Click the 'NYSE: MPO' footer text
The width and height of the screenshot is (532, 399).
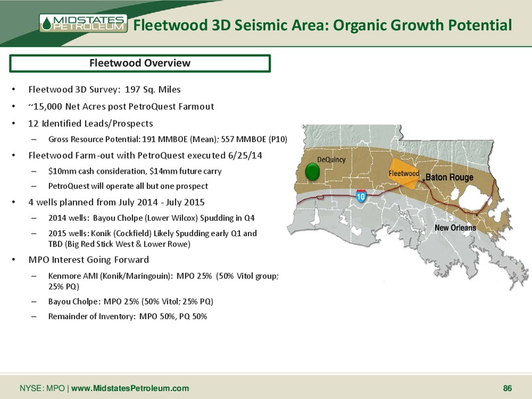(42, 388)
